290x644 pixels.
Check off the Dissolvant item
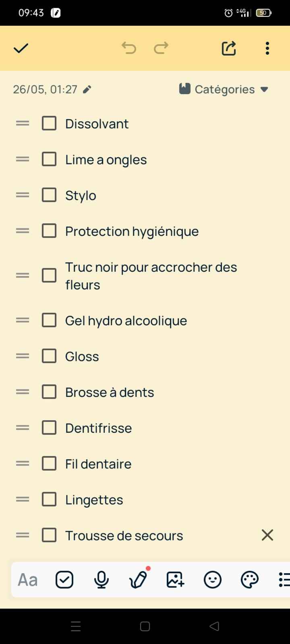(49, 123)
